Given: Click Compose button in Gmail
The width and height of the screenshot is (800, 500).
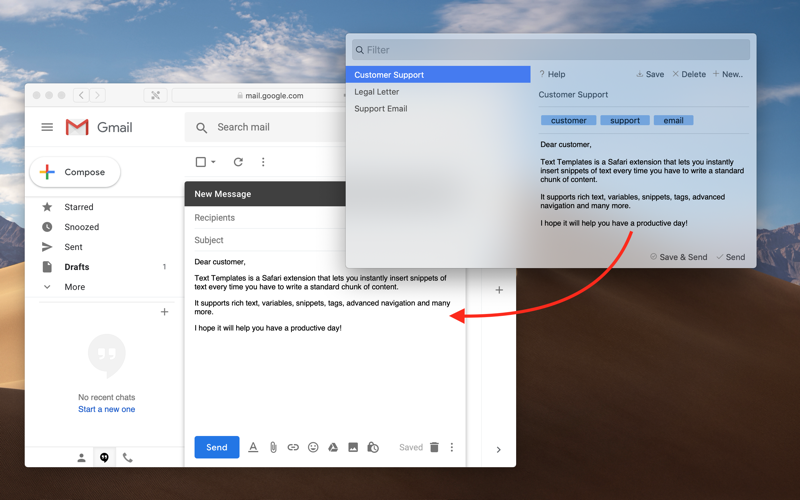Looking at the screenshot, I should pyautogui.click(x=75, y=172).
